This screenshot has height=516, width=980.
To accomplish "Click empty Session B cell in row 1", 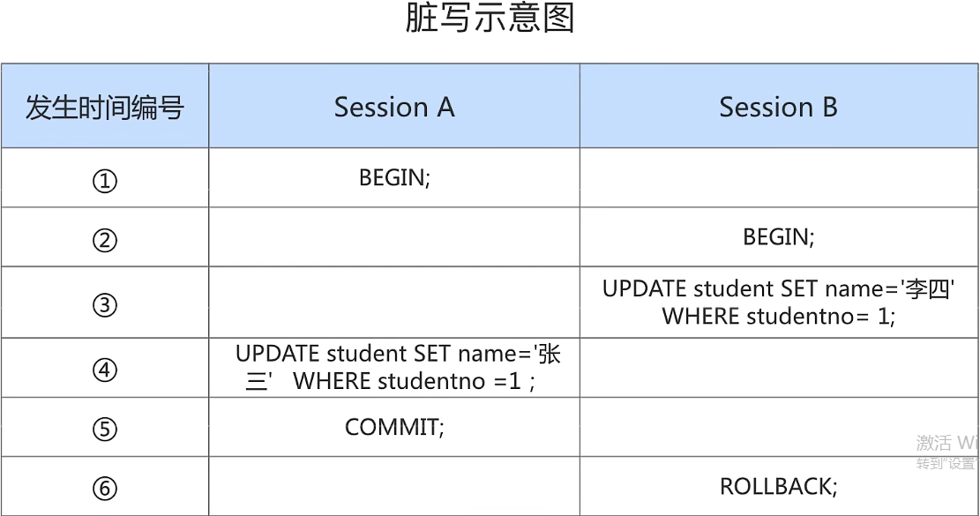I will click(779, 178).
